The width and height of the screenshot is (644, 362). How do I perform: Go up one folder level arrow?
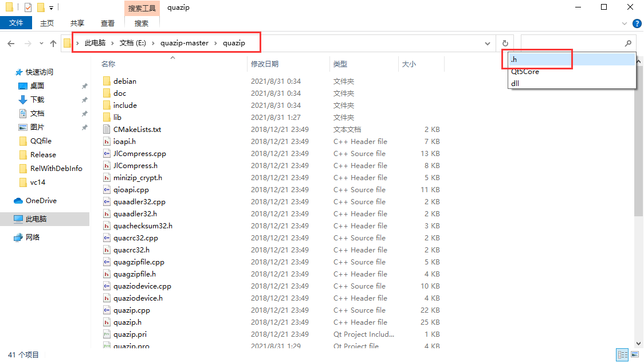click(53, 43)
